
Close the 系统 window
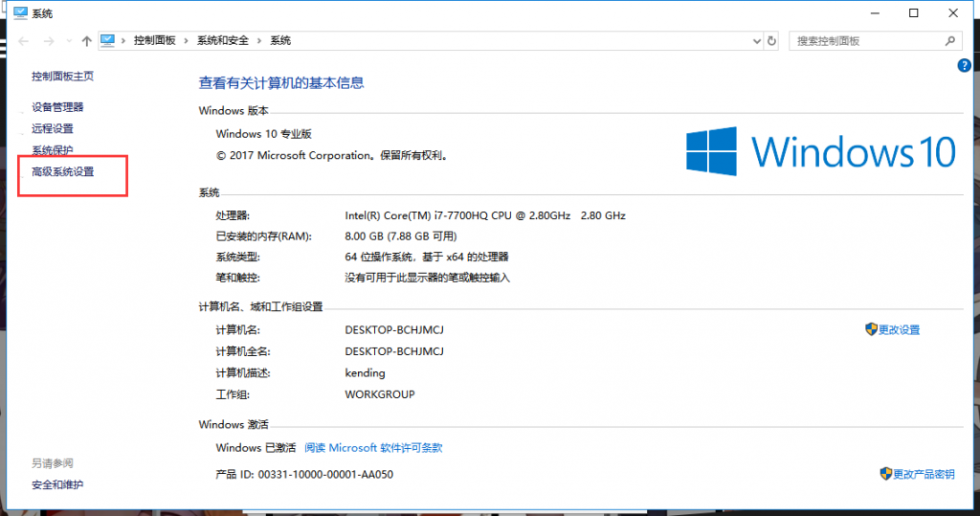coord(953,13)
